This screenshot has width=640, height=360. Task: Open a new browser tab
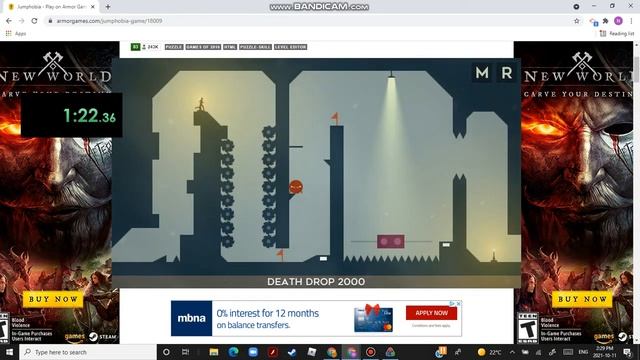(108, 7)
